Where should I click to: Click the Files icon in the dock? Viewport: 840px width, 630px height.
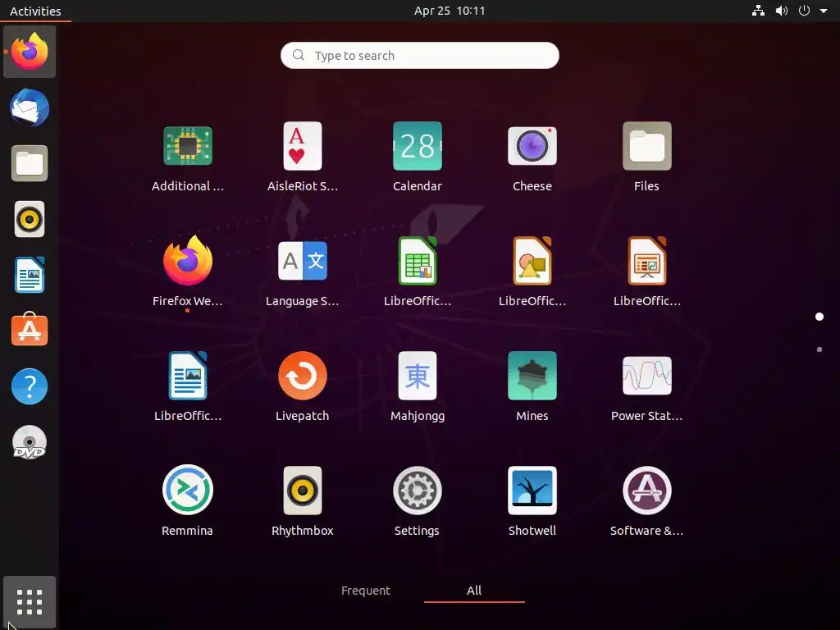tap(30, 163)
